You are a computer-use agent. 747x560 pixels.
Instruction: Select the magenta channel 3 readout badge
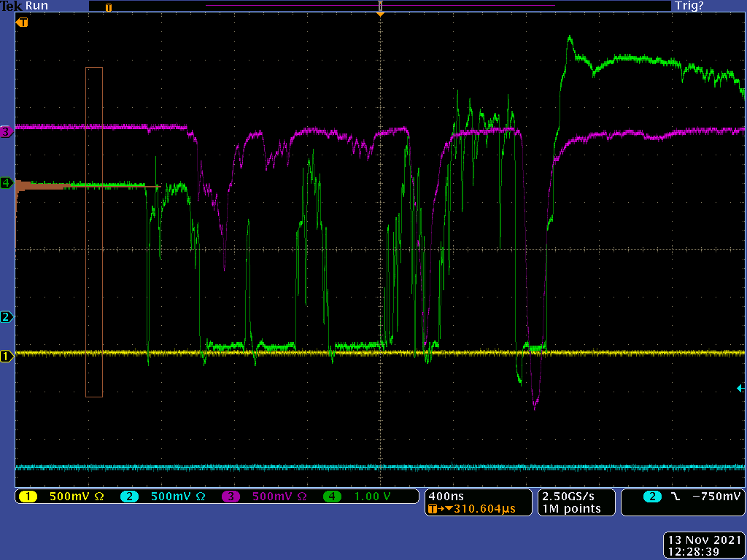click(231, 497)
